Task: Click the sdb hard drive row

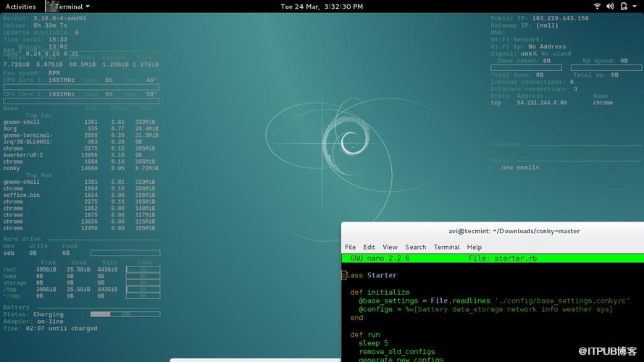Action: point(81,253)
